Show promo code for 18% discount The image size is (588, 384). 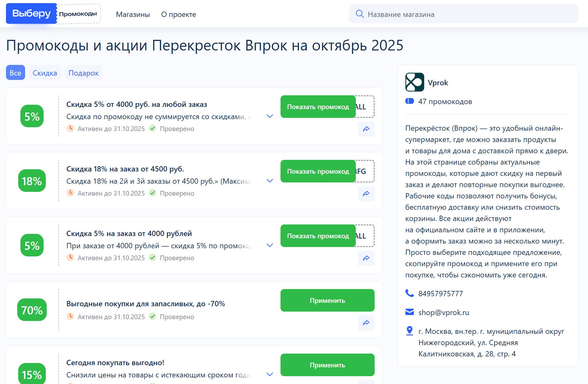tap(318, 171)
